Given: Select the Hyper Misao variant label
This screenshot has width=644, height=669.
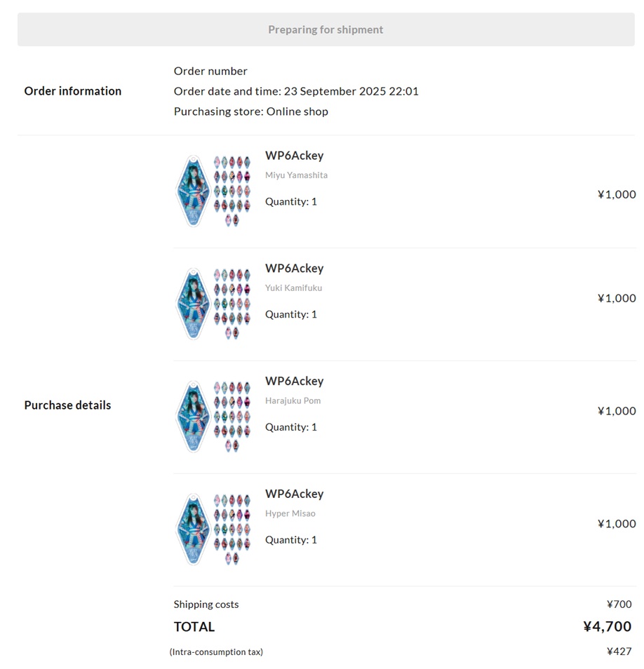Looking at the screenshot, I should click(290, 514).
